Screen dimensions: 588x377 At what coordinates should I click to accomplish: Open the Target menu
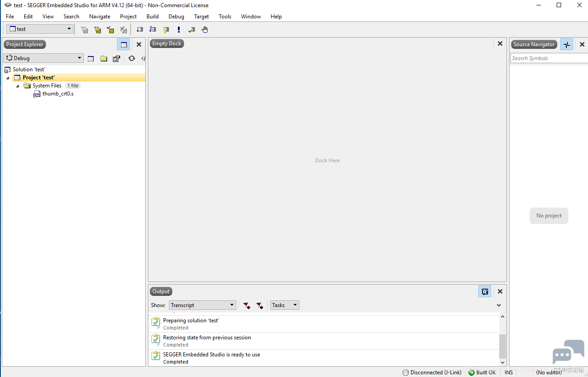201,17
